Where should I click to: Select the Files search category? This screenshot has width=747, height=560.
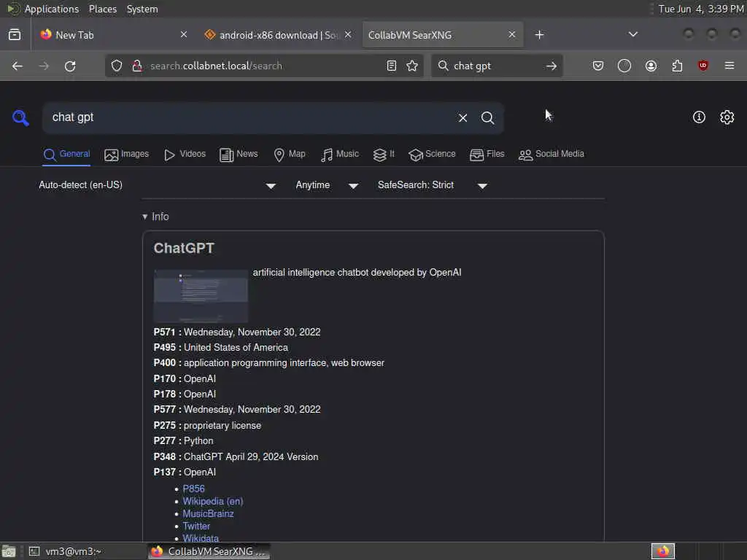point(487,155)
